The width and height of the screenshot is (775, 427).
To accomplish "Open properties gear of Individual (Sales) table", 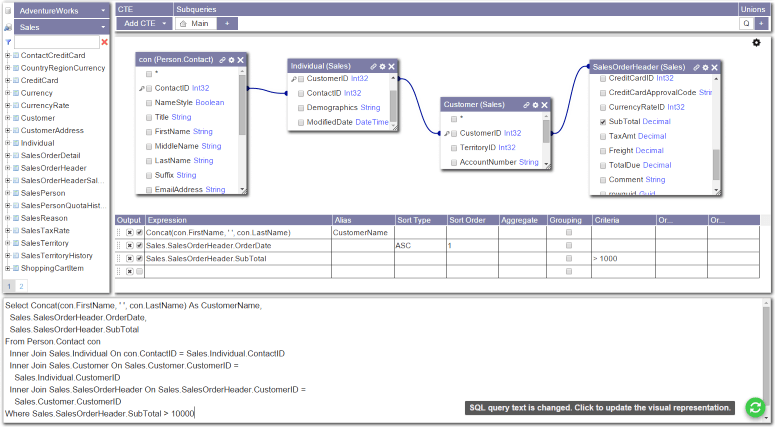I will pyautogui.click(x=383, y=66).
